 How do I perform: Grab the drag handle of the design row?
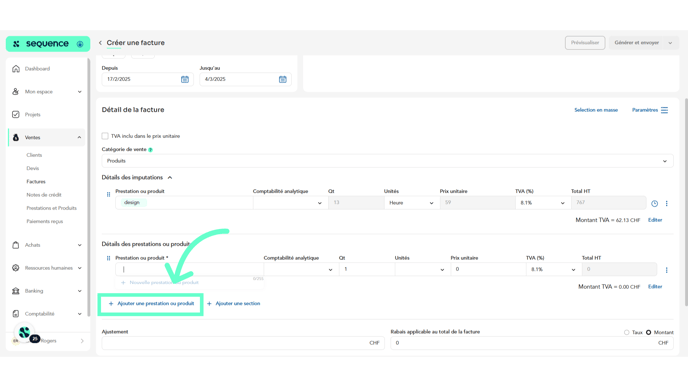(108, 194)
